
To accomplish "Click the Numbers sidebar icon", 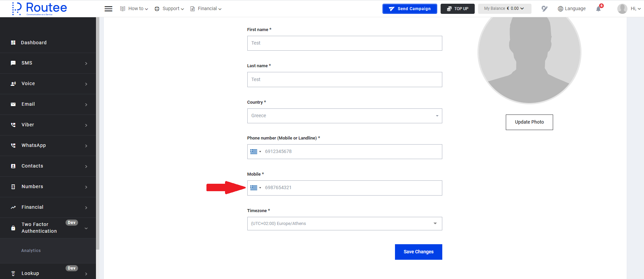I will (x=13, y=187).
